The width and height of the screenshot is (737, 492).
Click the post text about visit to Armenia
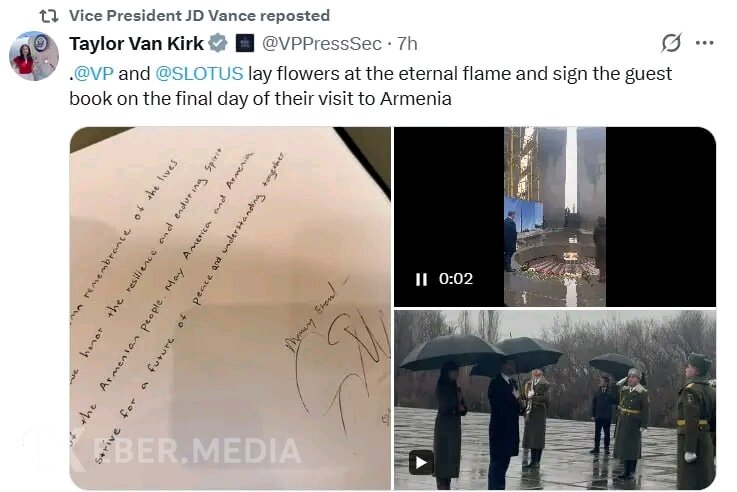click(370, 86)
